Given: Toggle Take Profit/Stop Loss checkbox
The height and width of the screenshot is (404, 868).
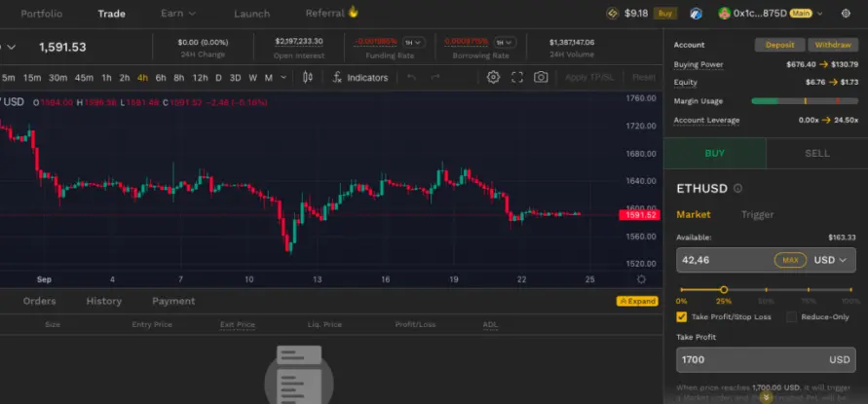Looking at the screenshot, I should point(682,317).
